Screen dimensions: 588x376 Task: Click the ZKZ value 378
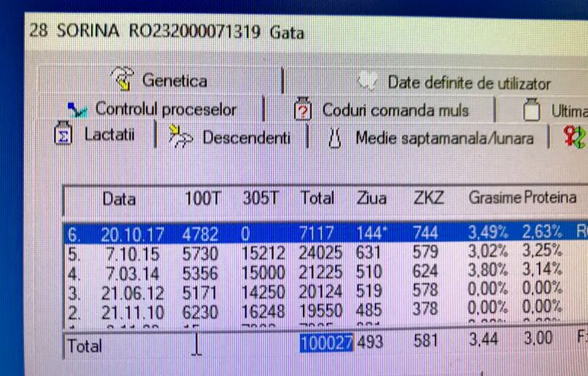click(x=425, y=308)
